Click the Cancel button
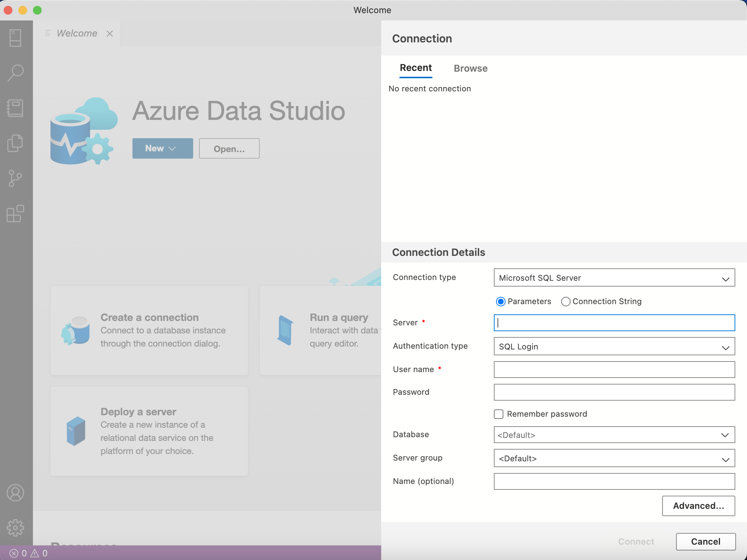 pyautogui.click(x=706, y=542)
